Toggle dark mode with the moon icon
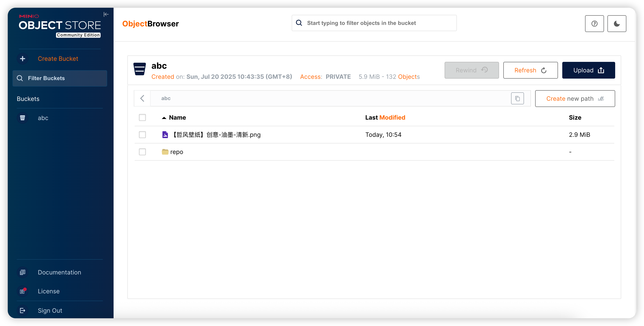 pos(616,24)
